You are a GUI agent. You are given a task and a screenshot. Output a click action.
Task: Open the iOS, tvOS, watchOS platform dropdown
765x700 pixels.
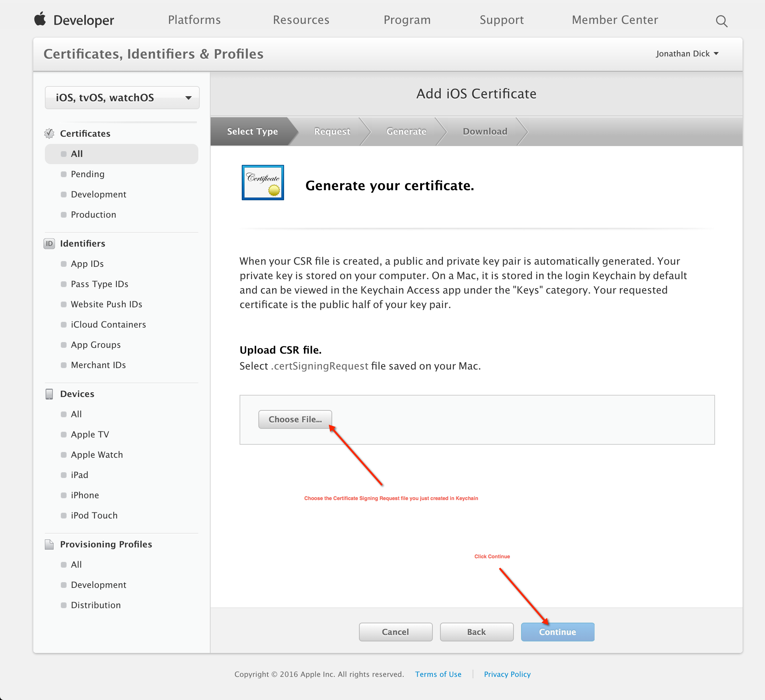coord(122,98)
